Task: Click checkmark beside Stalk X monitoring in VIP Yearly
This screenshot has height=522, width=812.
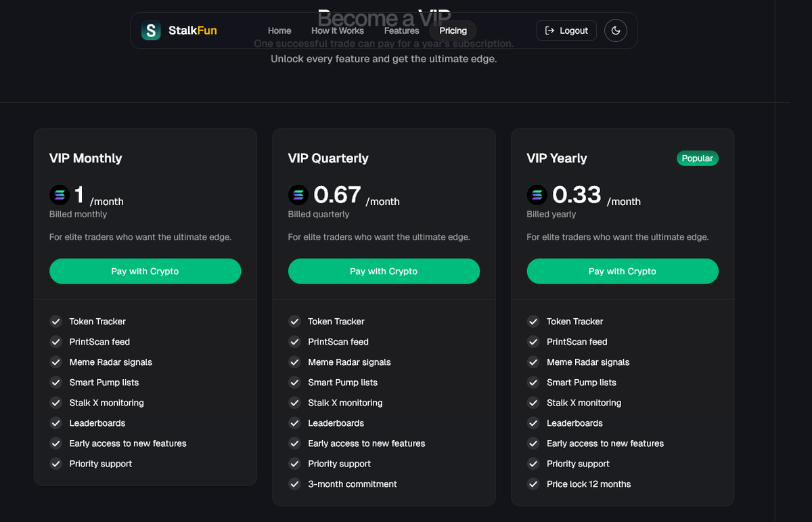Action: pos(533,403)
